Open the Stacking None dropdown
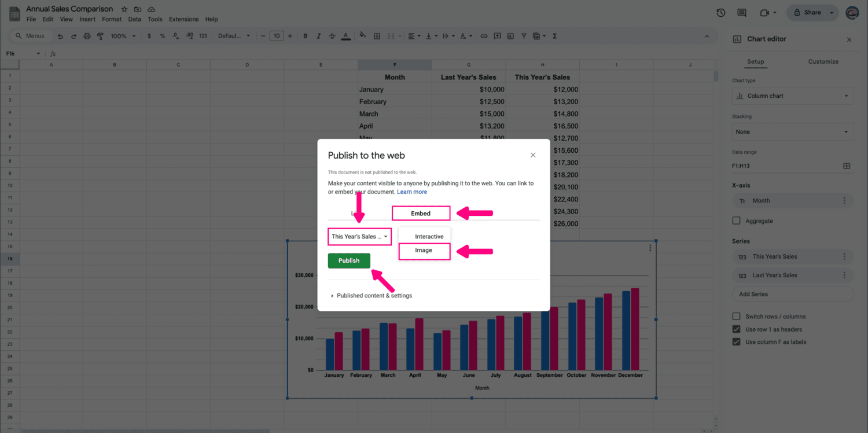The height and width of the screenshot is (433, 868). coord(792,132)
